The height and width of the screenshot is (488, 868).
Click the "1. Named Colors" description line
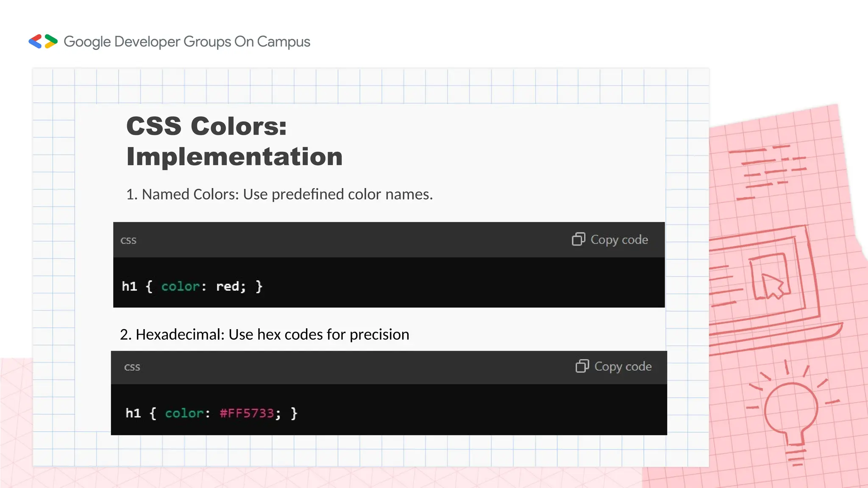(279, 194)
